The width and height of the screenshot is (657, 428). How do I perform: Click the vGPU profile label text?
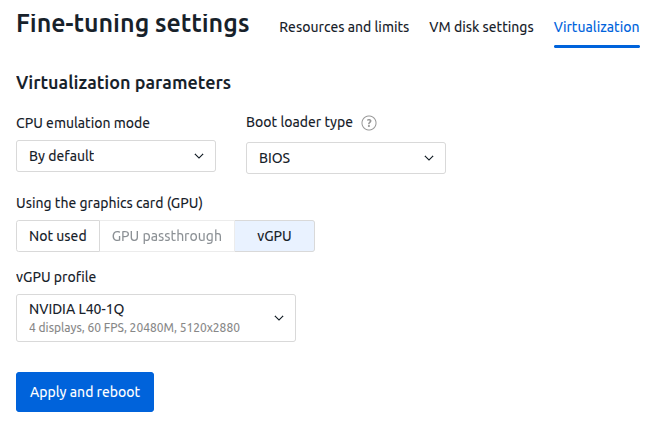pyautogui.click(x=56, y=277)
